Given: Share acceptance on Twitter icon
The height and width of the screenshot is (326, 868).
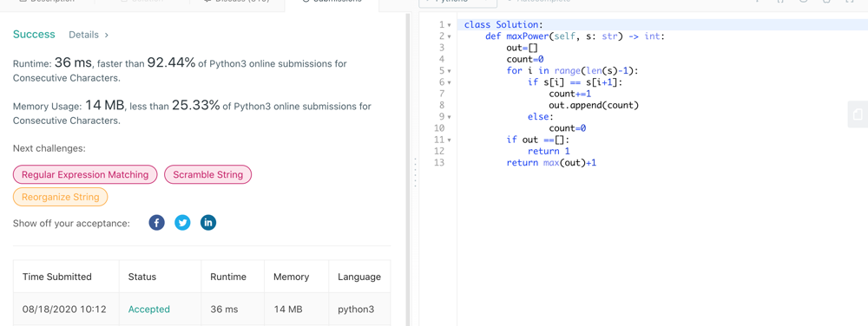Looking at the screenshot, I should coord(182,223).
